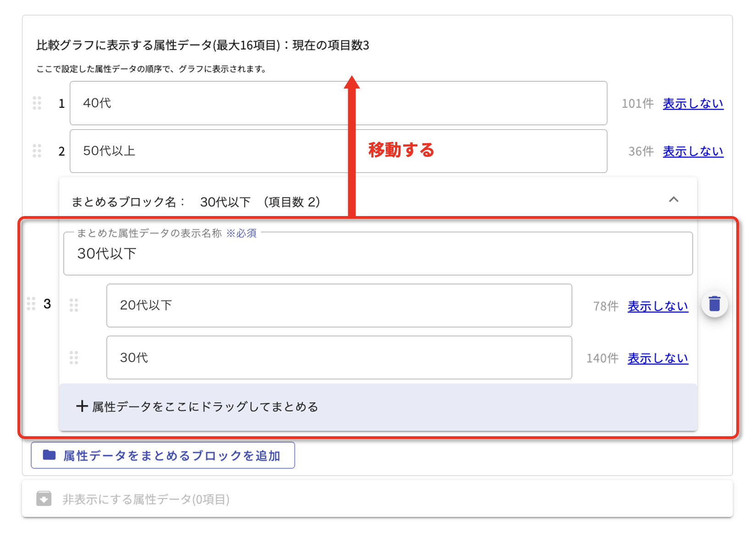Screen dimensions: 756x533
Task: Focus the 50代以上 text field
Action: [338, 151]
